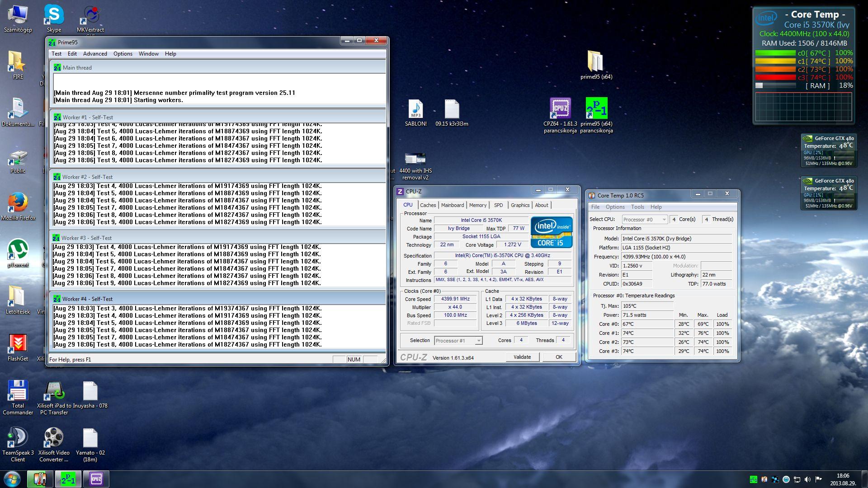
Task: Launch Mozilla Firefox from desktop
Action: click(18, 206)
